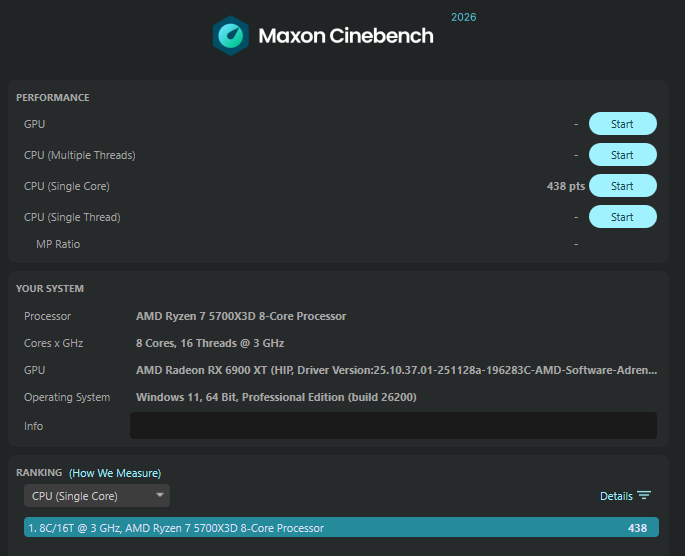Click the RANKING section heading
This screenshot has height=556, width=685.
click(x=39, y=473)
